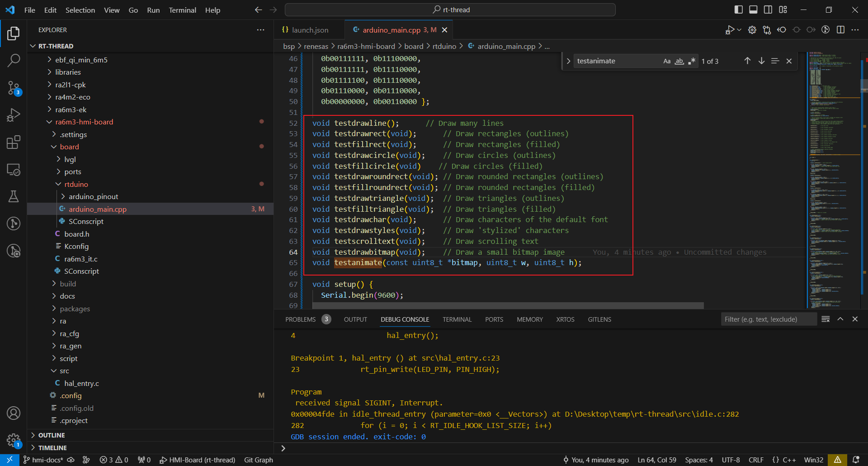Expand the TIMELINE section
Screen dimensions: 868x466
150,448
